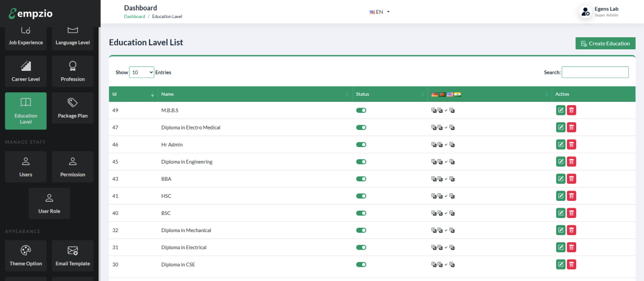Click the Egens Lab Super Admin name

tap(606, 12)
